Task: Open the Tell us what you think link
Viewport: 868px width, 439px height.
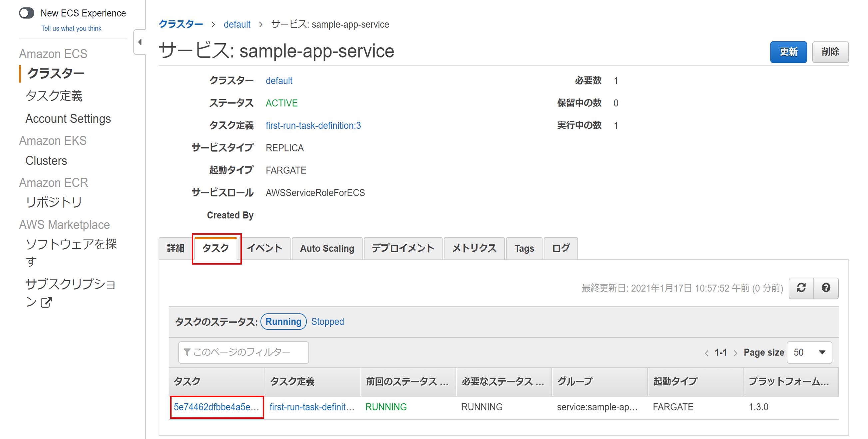Action: coord(71,29)
